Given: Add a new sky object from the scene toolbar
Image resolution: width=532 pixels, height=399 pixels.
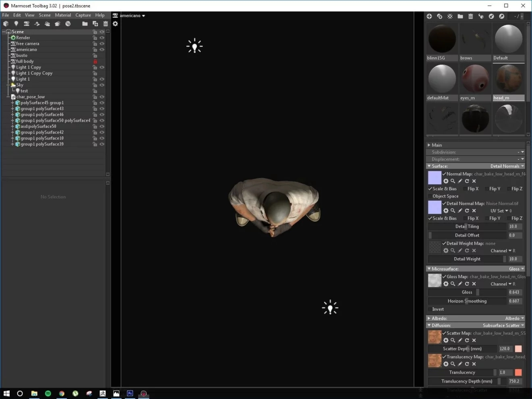Looking at the screenshot, I should [47, 24].
